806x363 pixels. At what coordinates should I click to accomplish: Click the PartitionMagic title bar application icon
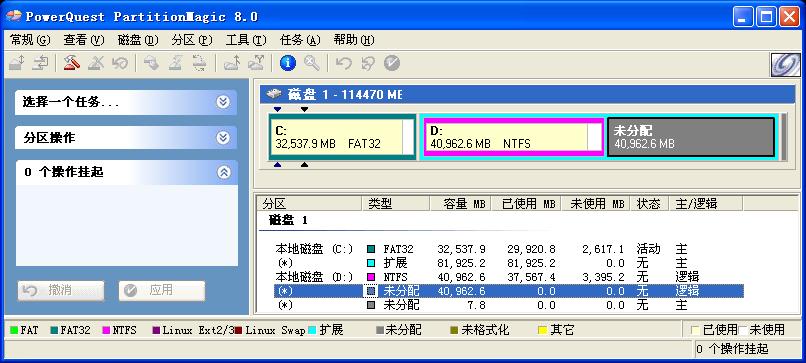(x=14, y=16)
